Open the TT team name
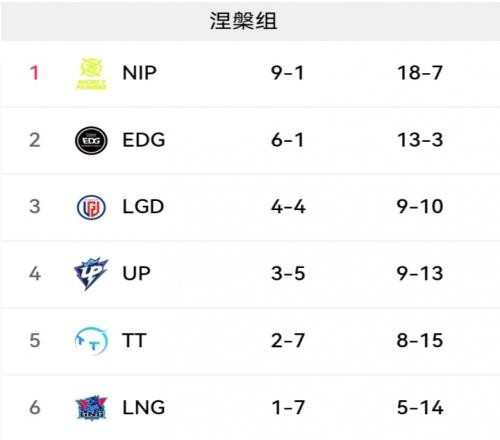Image resolution: width=500 pixels, height=440 pixels. tap(134, 341)
